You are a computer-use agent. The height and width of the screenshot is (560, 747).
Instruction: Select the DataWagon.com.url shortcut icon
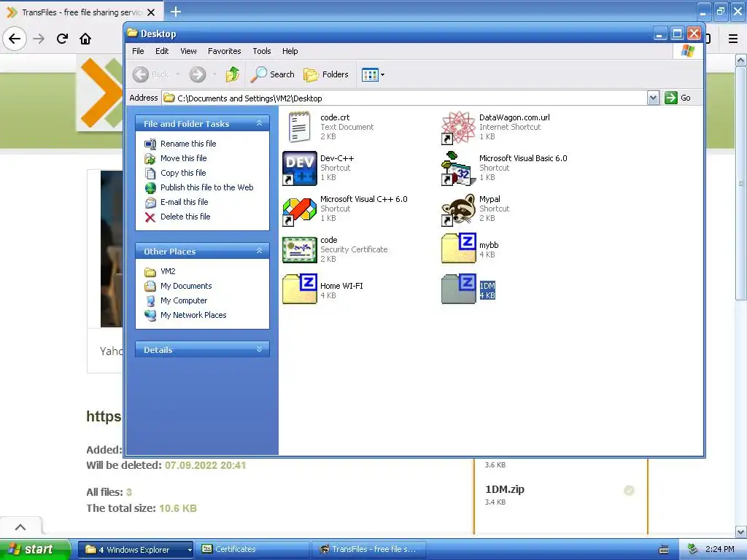tap(458, 128)
